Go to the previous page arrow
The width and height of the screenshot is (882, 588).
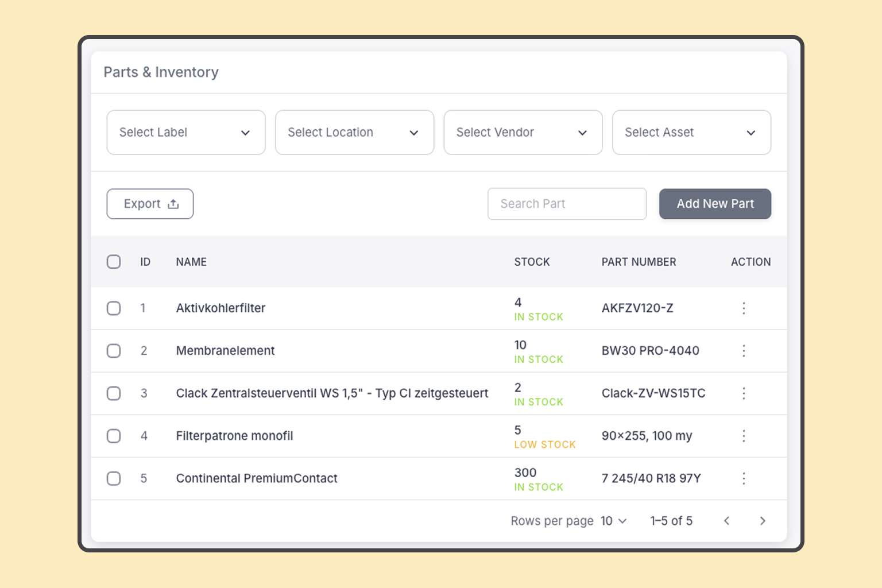click(727, 521)
